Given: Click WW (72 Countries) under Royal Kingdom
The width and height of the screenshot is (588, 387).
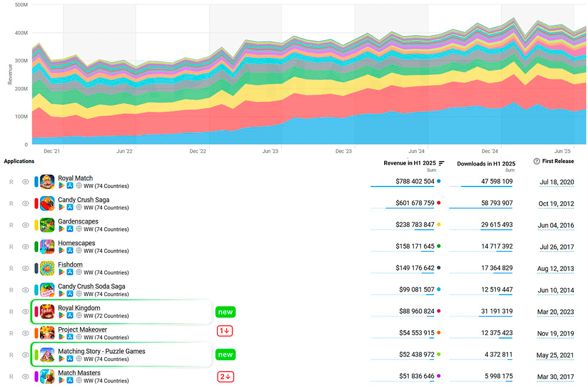Looking at the screenshot, I should [106, 316].
